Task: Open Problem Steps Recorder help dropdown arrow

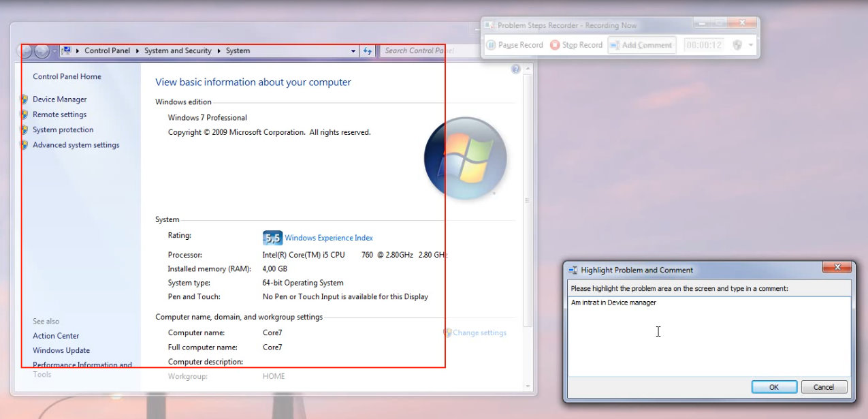Action: 751,45
